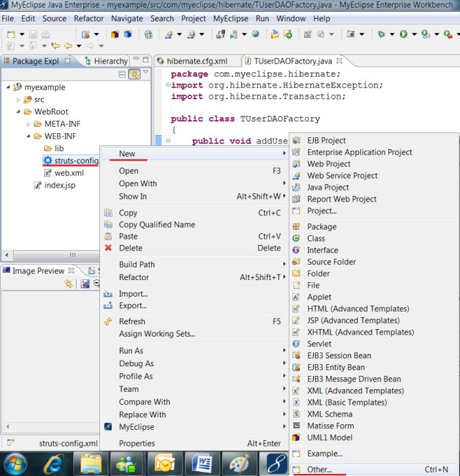
Task: Choose Open With in context menu
Action: [194, 184]
